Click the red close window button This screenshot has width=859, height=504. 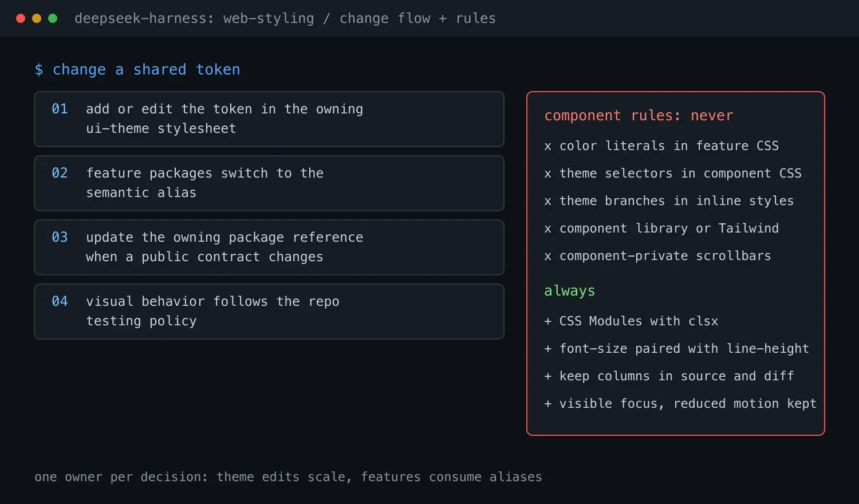point(21,18)
